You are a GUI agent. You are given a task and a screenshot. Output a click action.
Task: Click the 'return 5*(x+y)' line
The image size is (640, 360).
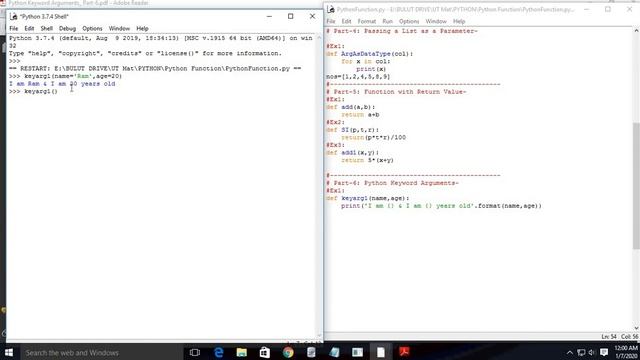(x=367, y=160)
